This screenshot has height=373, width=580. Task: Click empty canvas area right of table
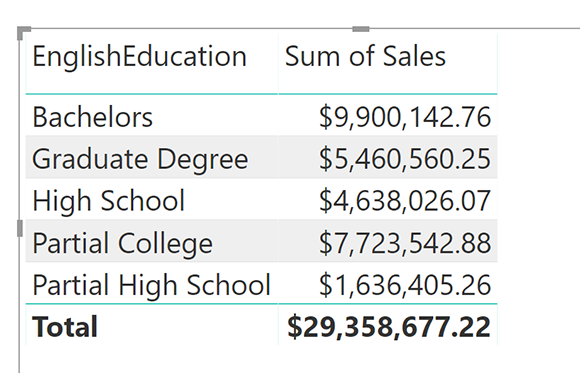point(538,185)
